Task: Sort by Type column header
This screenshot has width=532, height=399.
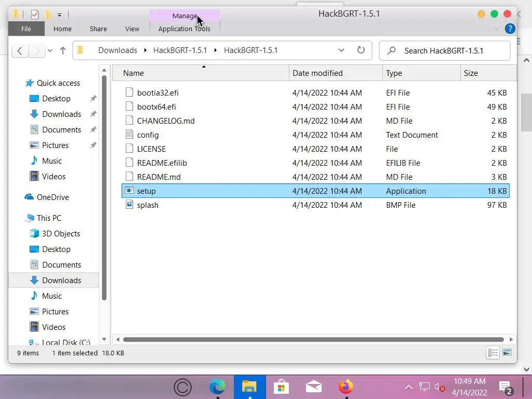Action: (x=421, y=73)
